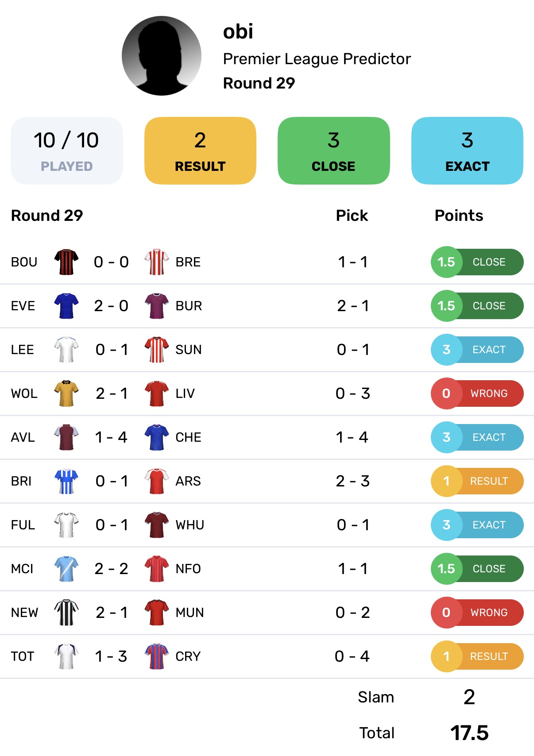
Task: Tap Chelsea's blue jersey icon
Action: 157,437
